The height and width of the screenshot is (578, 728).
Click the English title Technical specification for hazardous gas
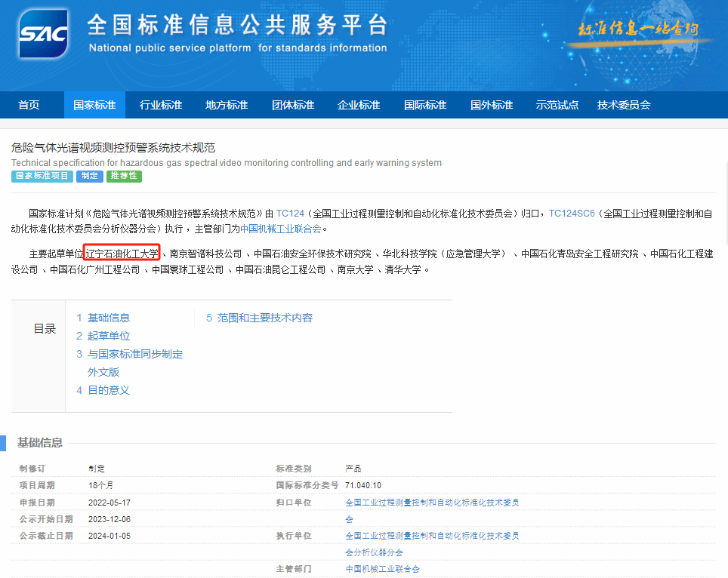click(x=227, y=163)
